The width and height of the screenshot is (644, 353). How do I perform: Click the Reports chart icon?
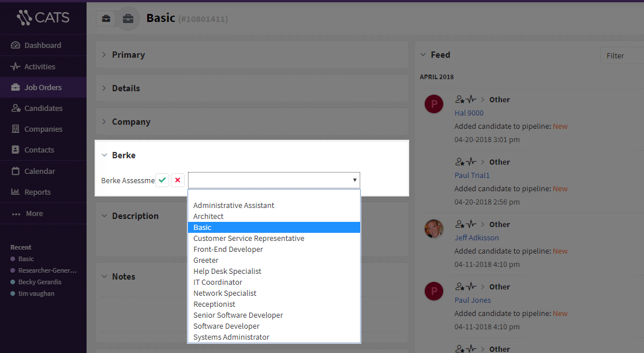15,192
